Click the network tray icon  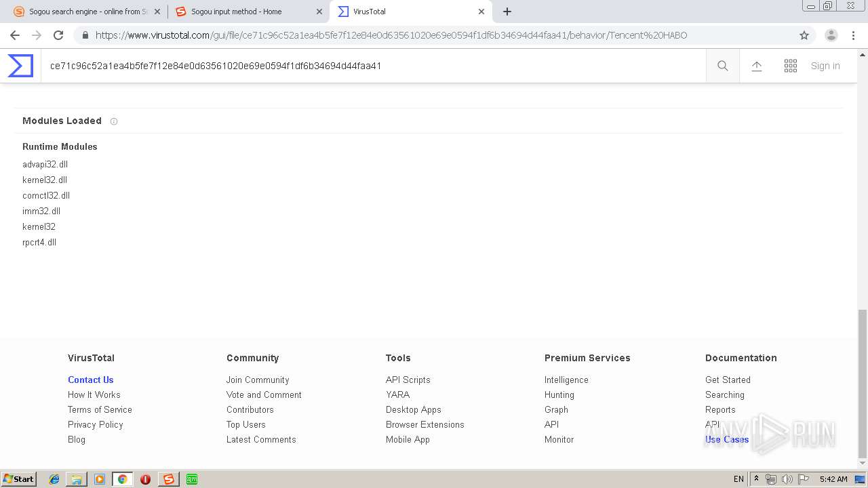[771, 479]
